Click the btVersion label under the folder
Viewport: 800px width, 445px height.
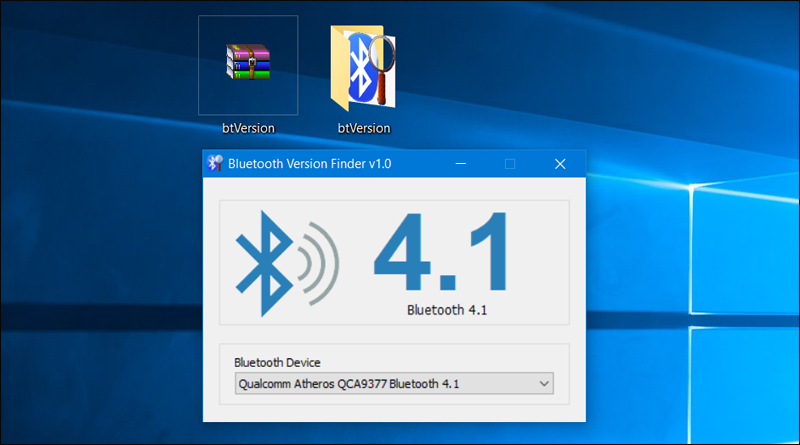pos(364,128)
